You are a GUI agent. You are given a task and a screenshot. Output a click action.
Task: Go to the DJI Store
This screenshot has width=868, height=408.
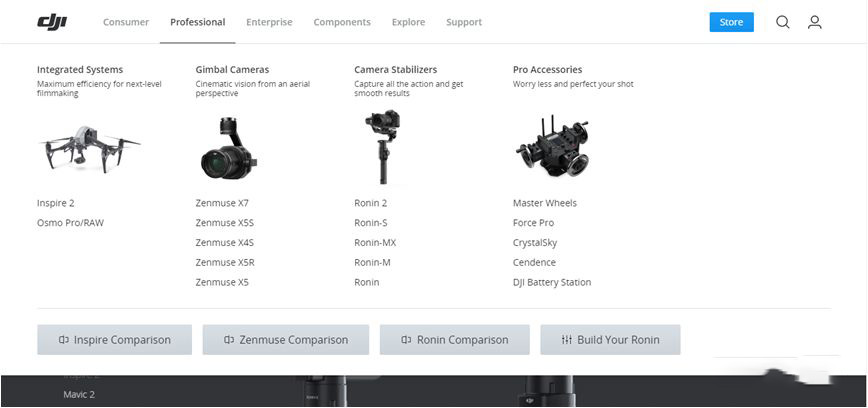pyautogui.click(x=731, y=22)
